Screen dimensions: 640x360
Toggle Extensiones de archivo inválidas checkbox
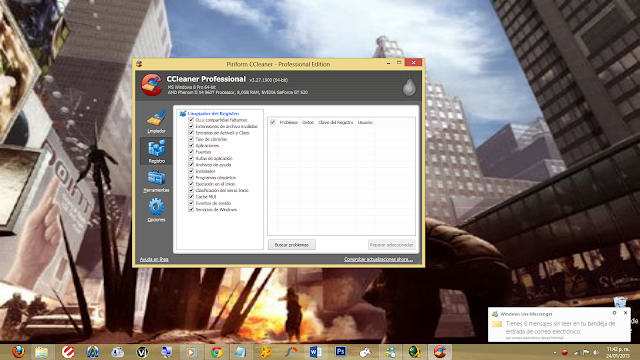[191, 127]
